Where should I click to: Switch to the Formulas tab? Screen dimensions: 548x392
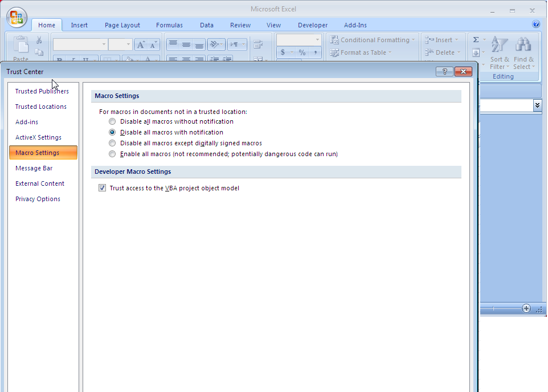(x=169, y=25)
